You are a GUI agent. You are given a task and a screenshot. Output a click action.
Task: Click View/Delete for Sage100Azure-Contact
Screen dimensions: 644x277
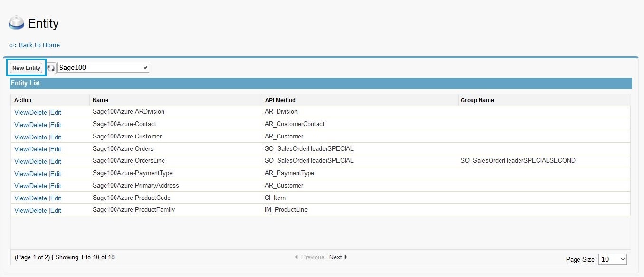(31, 125)
